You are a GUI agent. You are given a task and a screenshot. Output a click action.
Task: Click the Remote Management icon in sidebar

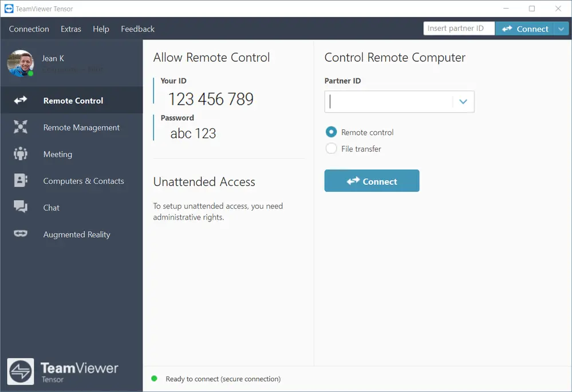tap(21, 126)
